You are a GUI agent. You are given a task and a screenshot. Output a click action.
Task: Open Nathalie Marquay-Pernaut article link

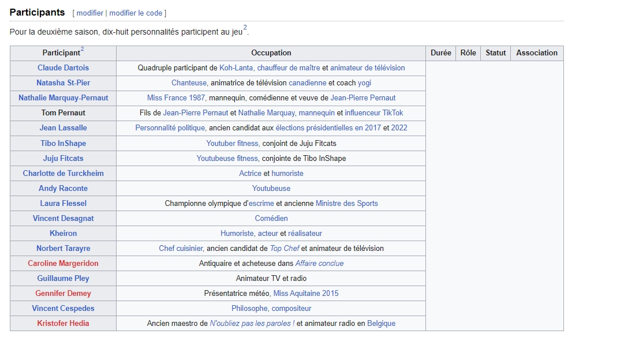[x=63, y=98]
